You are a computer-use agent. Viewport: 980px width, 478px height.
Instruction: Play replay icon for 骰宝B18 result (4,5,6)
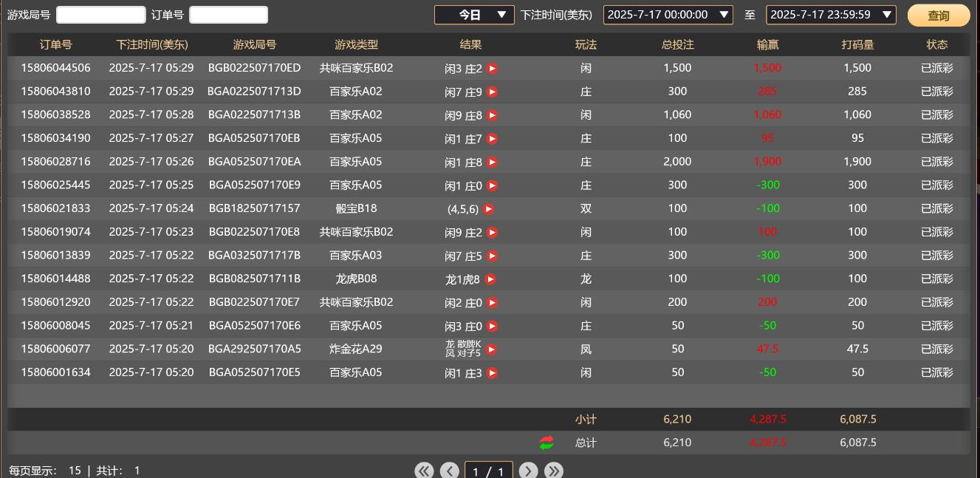click(488, 209)
